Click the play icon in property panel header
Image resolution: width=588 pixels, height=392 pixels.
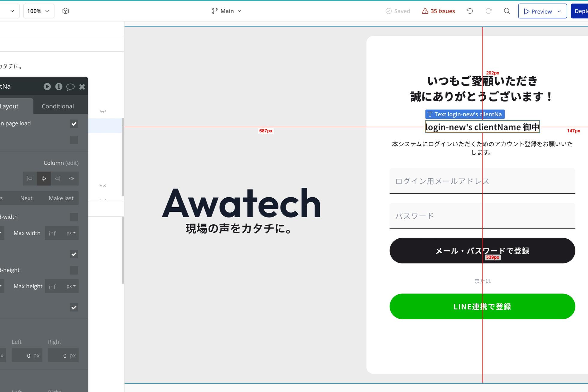(x=47, y=87)
